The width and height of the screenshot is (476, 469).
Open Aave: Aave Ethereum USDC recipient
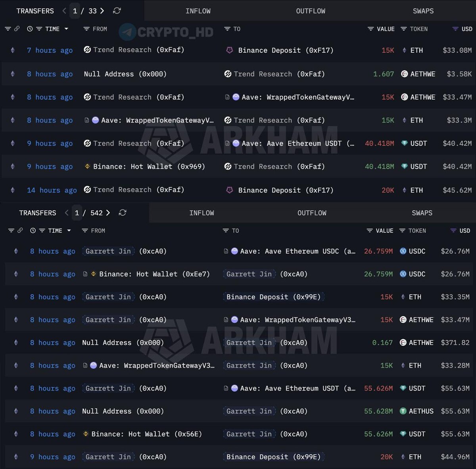point(297,251)
